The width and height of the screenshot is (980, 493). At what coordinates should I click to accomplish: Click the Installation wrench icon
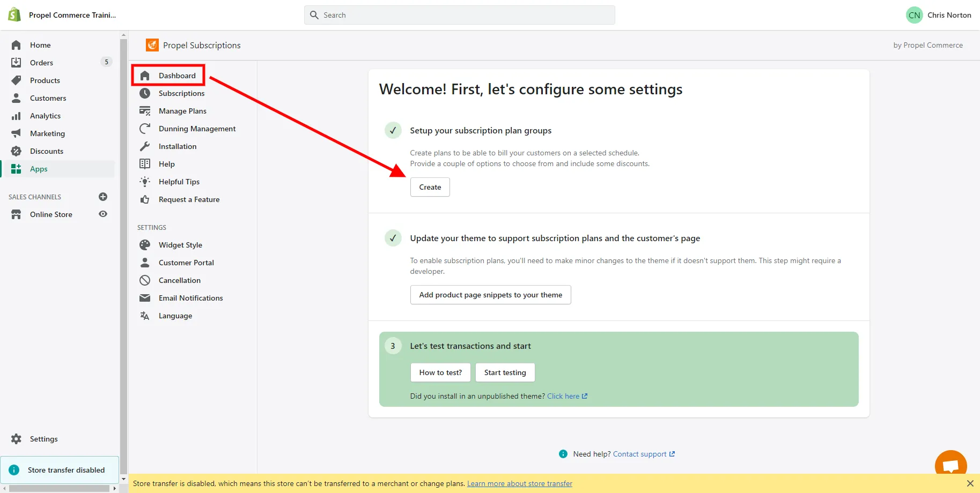pyautogui.click(x=145, y=146)
